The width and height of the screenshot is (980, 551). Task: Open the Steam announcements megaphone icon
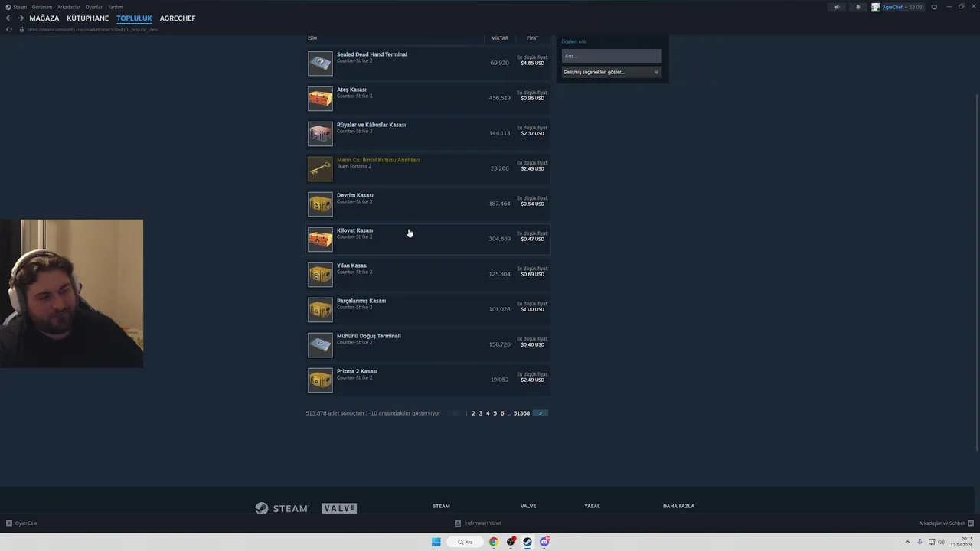click(837, 7)
